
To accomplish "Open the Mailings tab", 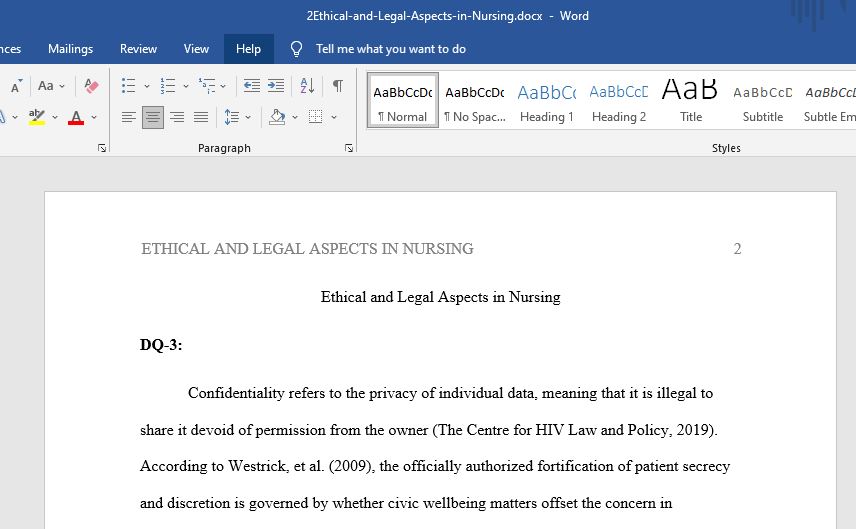I will point(70,49).
